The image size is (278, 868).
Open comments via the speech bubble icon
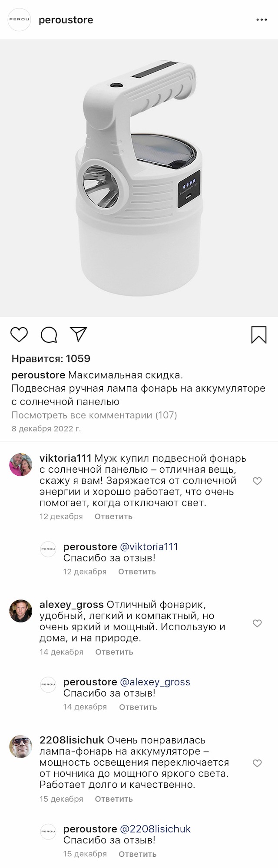point(49,335)
